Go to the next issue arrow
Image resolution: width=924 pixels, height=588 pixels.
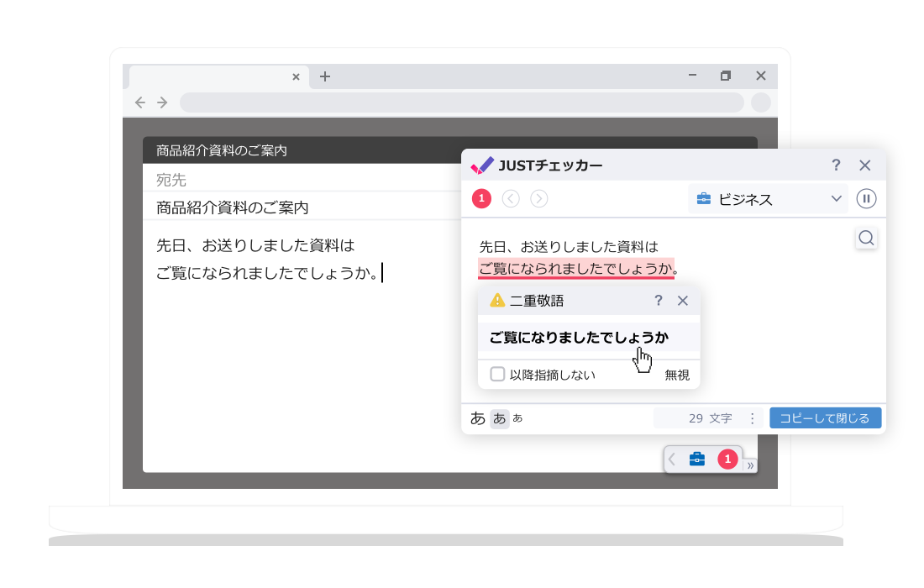tap(539, 199)
